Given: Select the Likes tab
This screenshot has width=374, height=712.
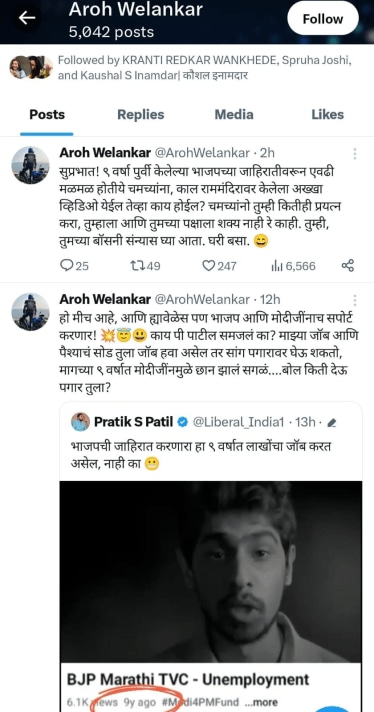Looking at the screenshot, I should 327,114.
